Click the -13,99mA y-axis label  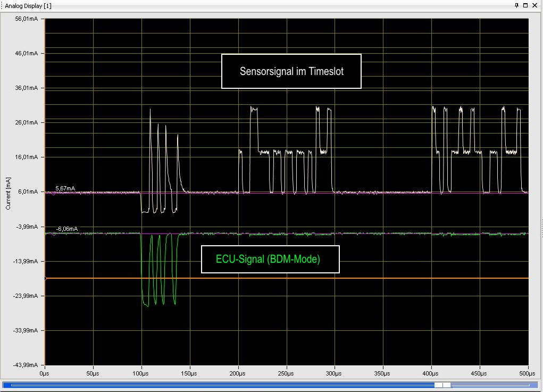coord(26,261)
